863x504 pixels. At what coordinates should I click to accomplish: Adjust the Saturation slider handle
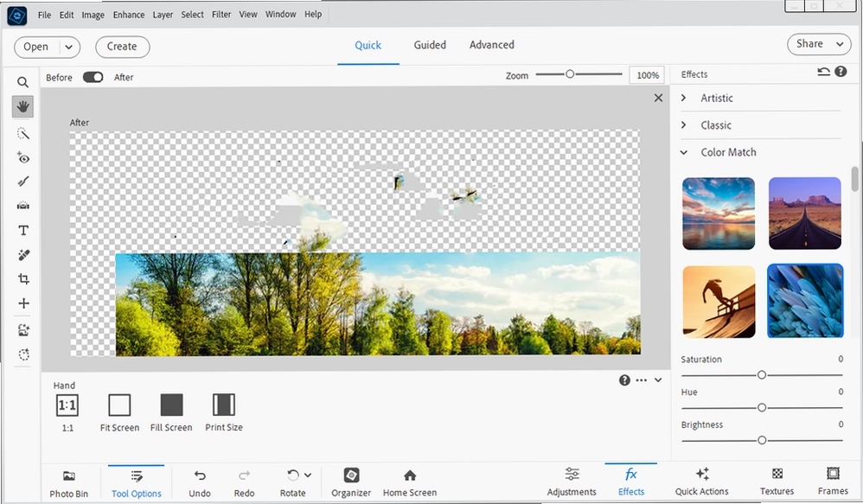click(761, 374)
